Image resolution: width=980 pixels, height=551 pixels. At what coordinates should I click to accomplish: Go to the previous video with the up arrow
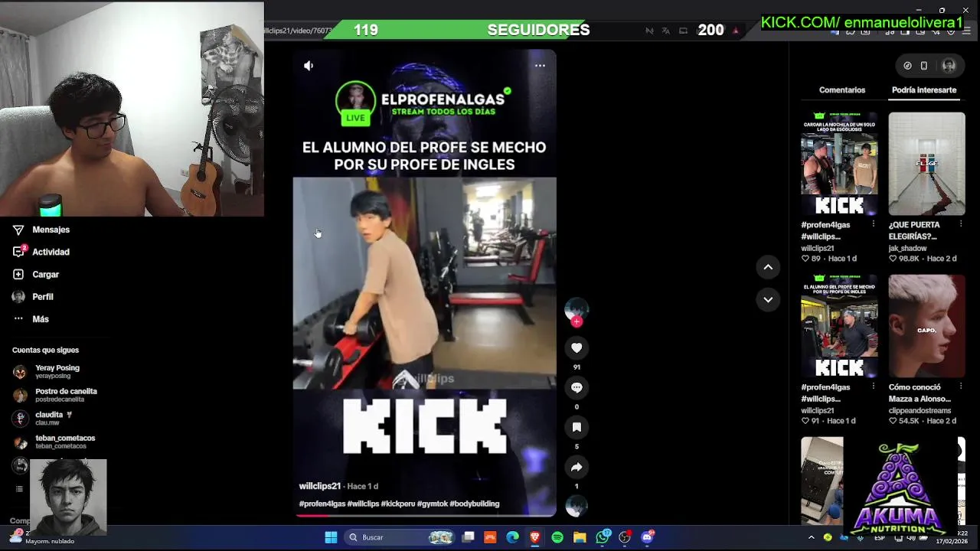tap(768, 267)
